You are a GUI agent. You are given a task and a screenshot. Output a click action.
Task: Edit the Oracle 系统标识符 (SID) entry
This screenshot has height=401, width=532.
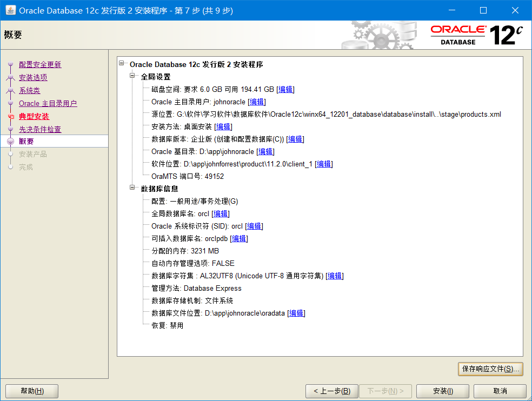[x=254, y=226]
